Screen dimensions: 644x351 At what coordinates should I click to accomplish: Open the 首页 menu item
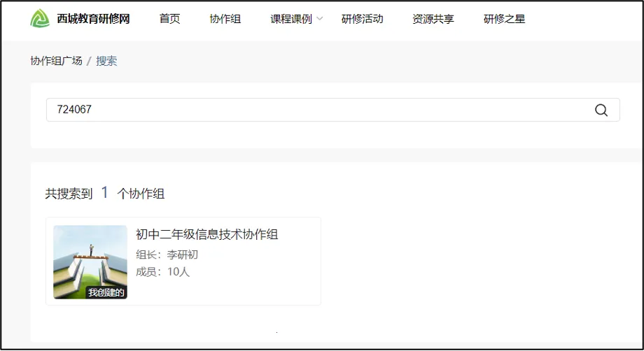(x=169, y=19)
